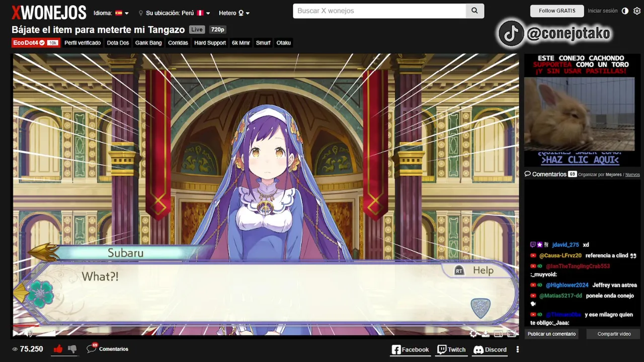Click the Twitch badge beside jdavid_275
The image size is (644, 362).
[533, 245]
